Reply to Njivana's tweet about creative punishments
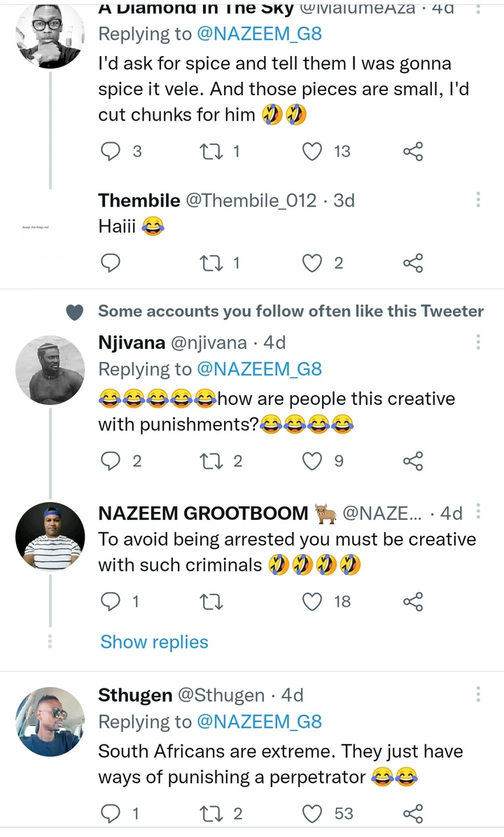The width and height of the screenshot is (504, 837). (x=111, y=461)
